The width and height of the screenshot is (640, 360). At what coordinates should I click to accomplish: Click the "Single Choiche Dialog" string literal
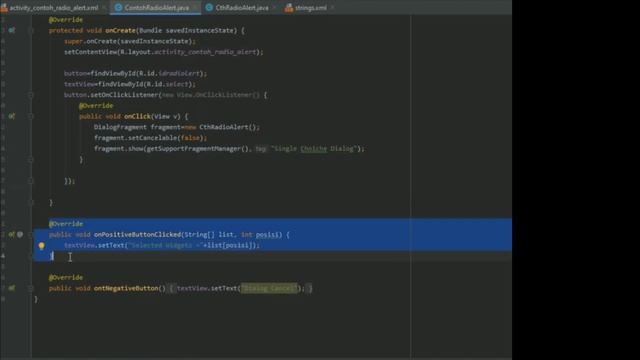point(314,149)
